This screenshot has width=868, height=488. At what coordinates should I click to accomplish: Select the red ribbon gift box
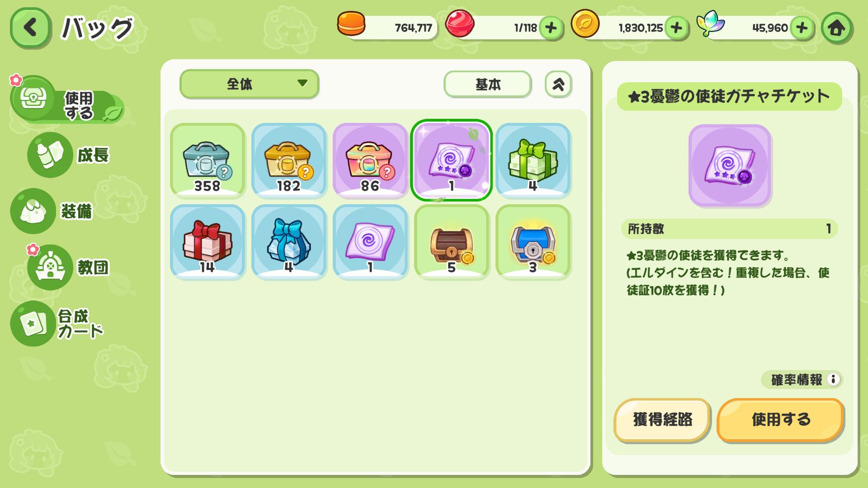coord(208,242)
